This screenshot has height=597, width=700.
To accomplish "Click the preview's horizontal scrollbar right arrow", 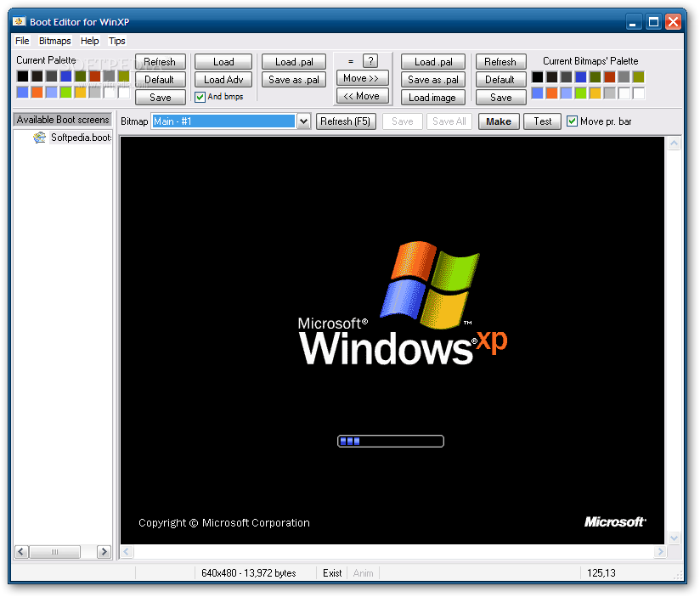I will click(660, 551).
